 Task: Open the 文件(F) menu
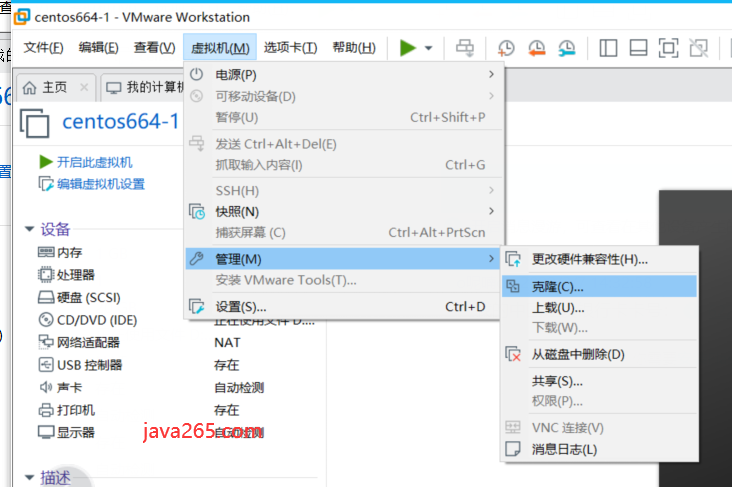pyautogui.click(x=43, y=48)
